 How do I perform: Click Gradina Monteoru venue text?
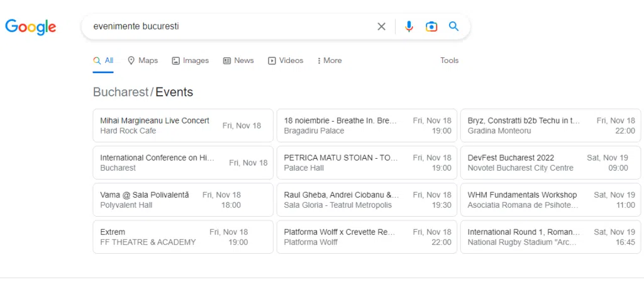coord(499,131)
